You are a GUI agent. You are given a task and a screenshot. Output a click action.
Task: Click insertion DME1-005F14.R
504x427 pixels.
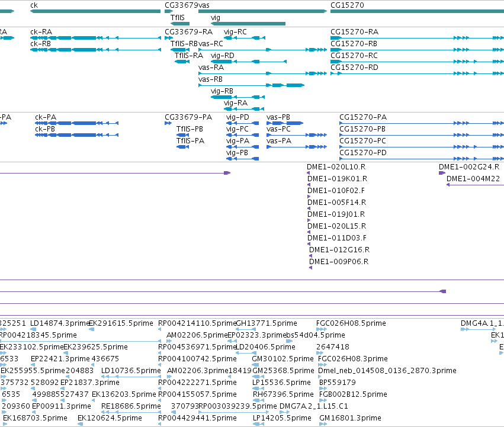(309, 208)
